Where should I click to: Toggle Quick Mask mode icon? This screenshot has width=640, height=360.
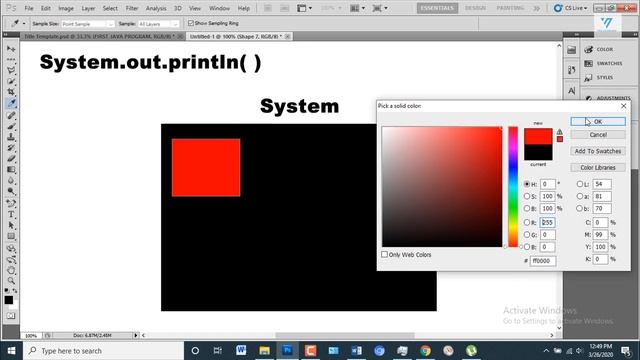point(11,316)
